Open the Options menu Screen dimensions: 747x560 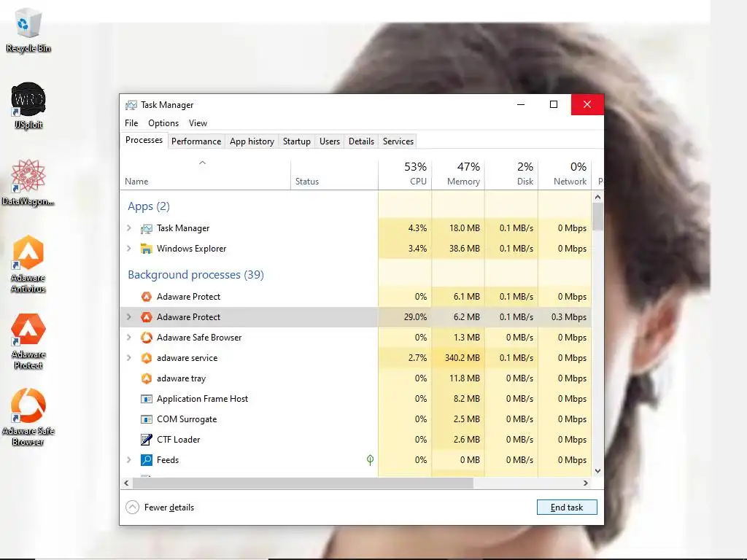coord(163,123)
